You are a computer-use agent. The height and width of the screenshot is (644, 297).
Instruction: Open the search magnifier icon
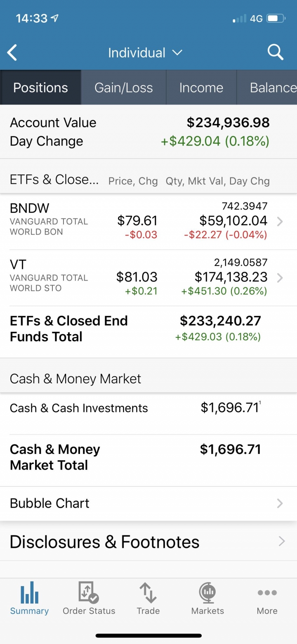tap(275, 52)
